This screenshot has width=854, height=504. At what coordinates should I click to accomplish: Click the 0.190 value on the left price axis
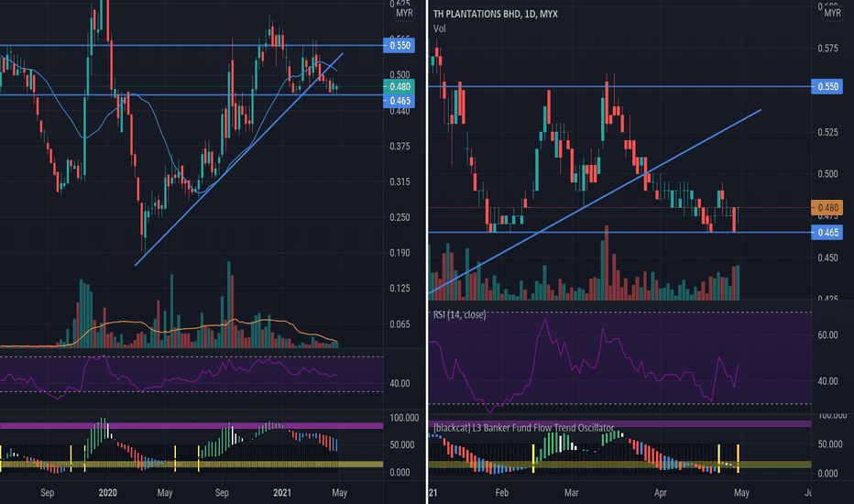(400, 253)
